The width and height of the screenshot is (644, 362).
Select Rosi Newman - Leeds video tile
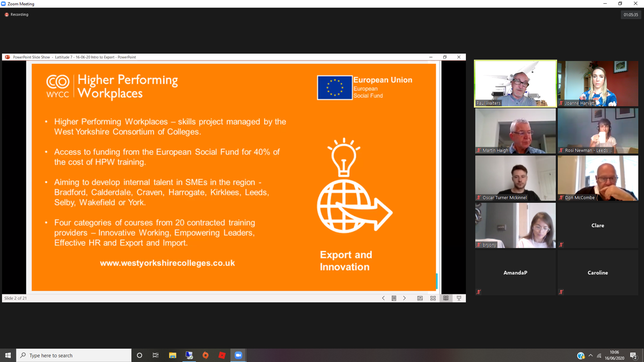tap(598, 131)
